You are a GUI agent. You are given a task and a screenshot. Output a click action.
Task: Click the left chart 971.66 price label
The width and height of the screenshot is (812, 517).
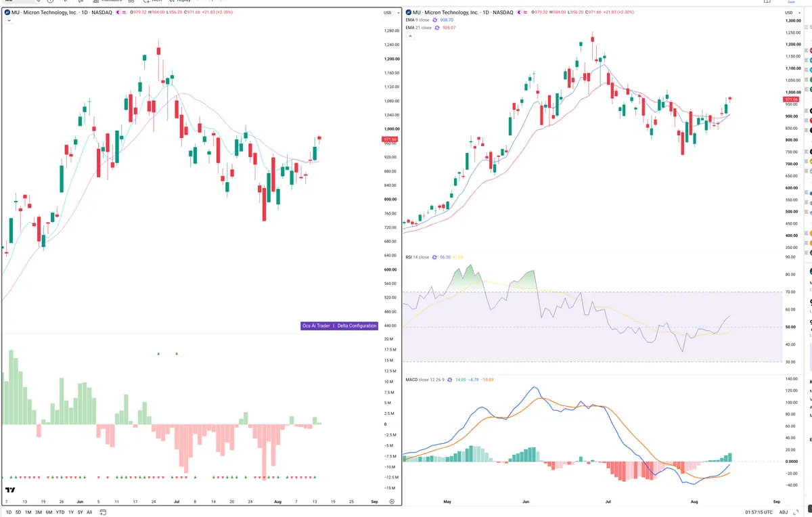click(x=390, y=139)
